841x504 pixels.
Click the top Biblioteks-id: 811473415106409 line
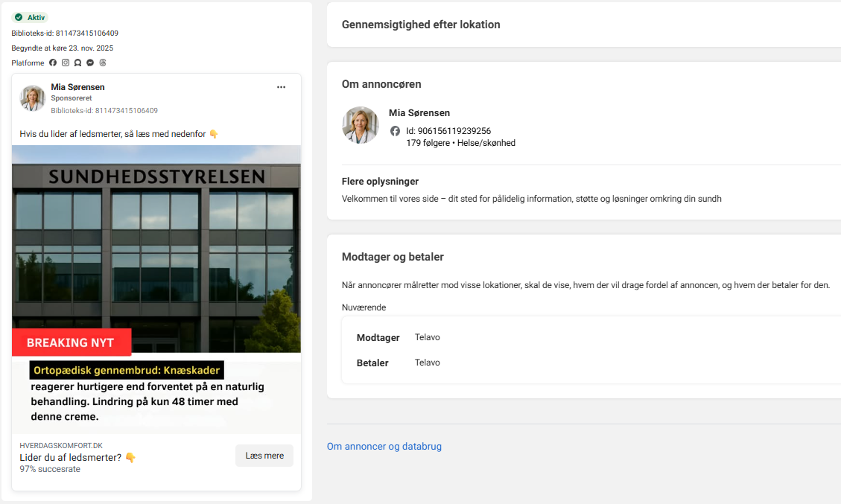pos(65,34)
